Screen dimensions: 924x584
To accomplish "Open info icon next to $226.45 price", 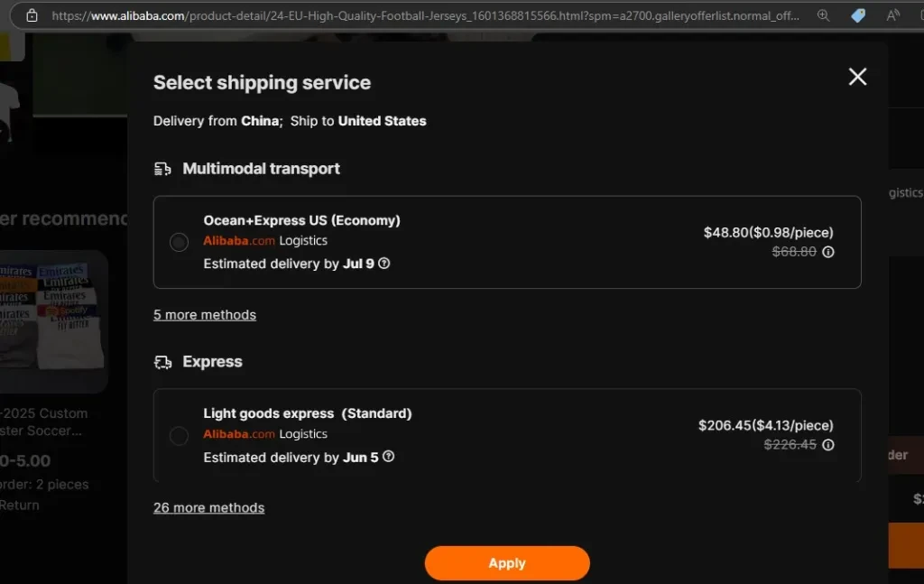I will 828,445.
